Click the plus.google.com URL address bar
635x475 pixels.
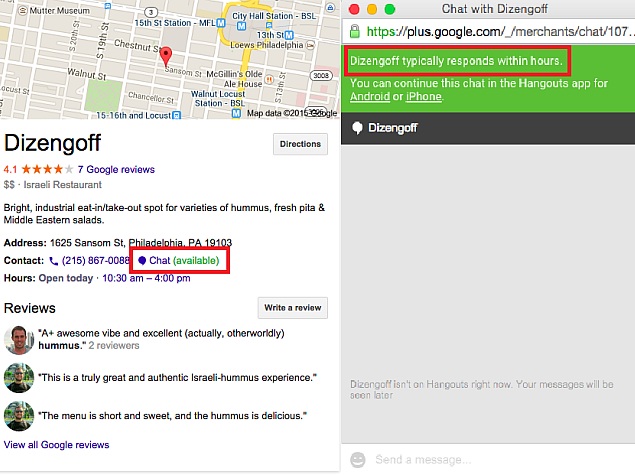coord(490,31)
